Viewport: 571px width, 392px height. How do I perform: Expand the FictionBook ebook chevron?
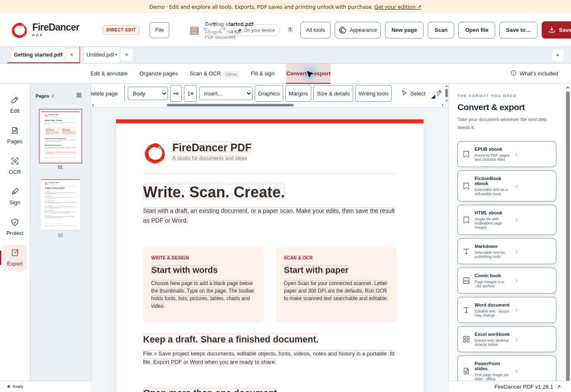tap(516, 186)
